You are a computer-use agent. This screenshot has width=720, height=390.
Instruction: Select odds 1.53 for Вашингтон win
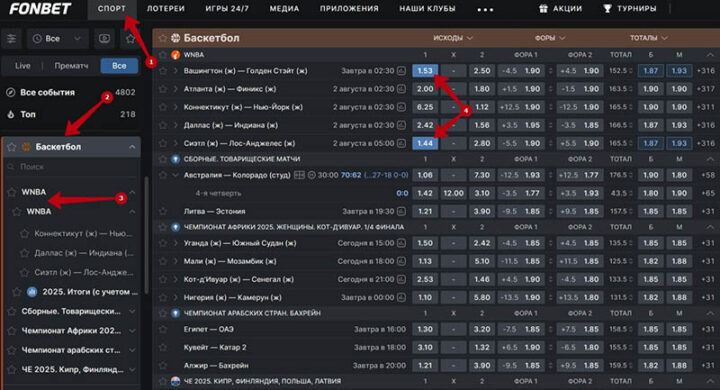click(425, 71)
